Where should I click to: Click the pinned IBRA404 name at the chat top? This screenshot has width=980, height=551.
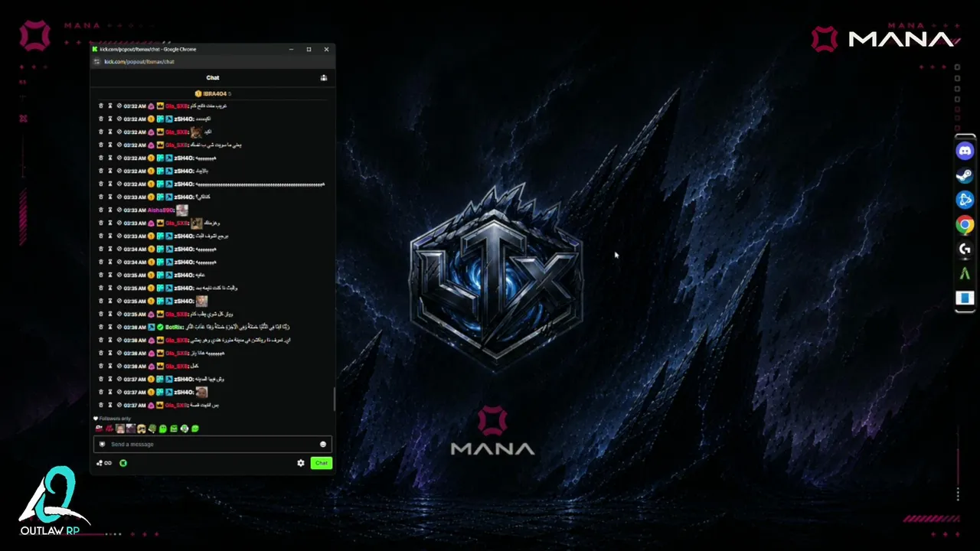coord(214,93)
